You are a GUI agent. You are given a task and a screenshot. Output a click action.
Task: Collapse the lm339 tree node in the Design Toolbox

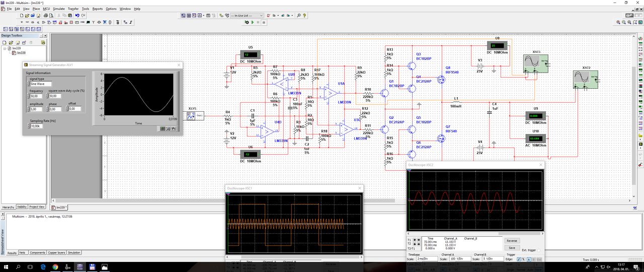(x=5, y=48)
